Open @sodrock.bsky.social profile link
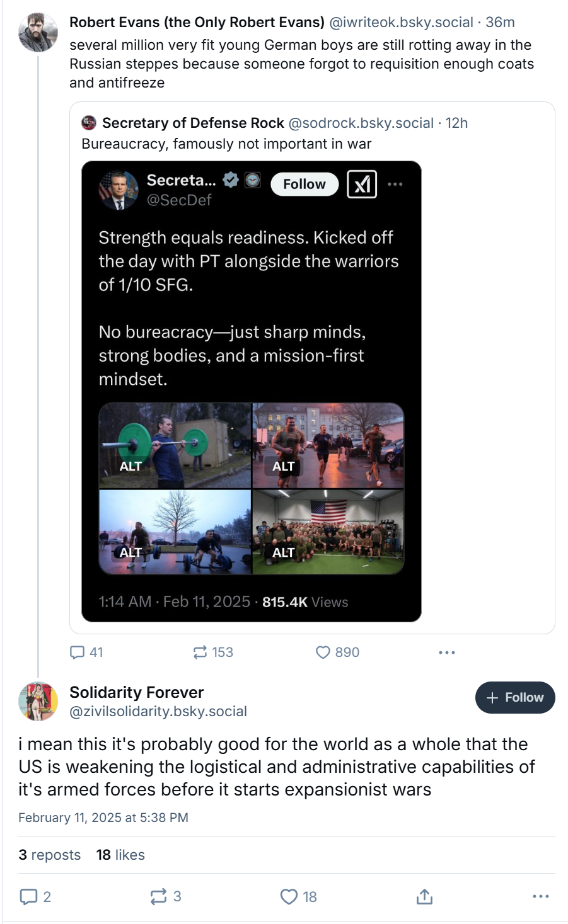 point(361,123)
